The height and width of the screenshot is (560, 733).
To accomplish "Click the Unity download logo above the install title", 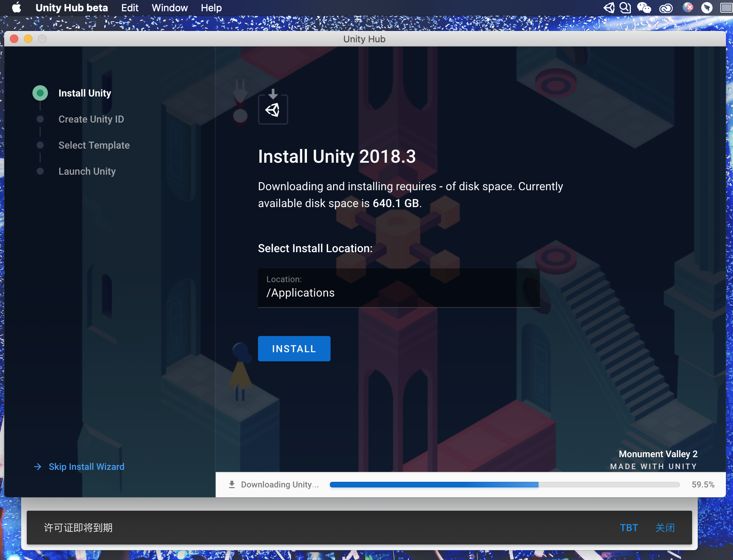I will point(273,110).
